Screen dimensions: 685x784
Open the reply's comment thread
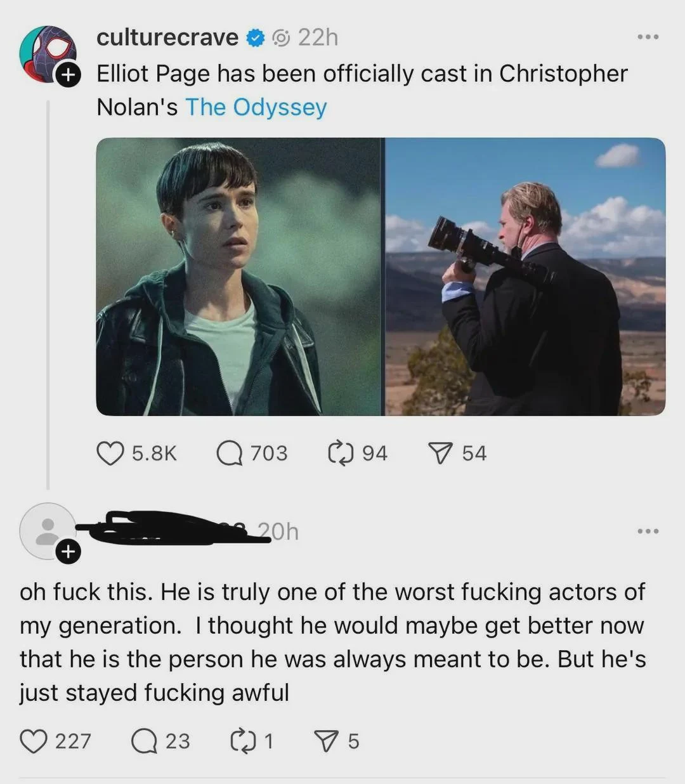coord(145,741)
